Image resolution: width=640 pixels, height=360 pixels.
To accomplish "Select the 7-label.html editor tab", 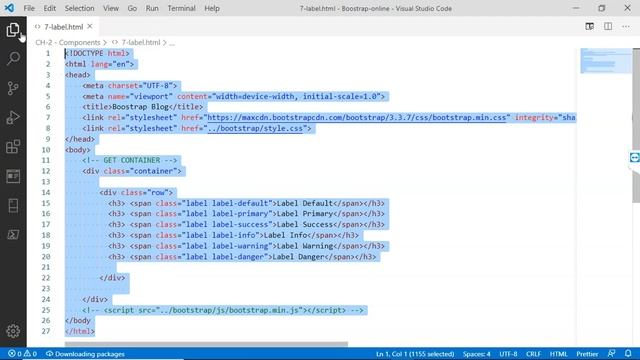I will [63, 27].
